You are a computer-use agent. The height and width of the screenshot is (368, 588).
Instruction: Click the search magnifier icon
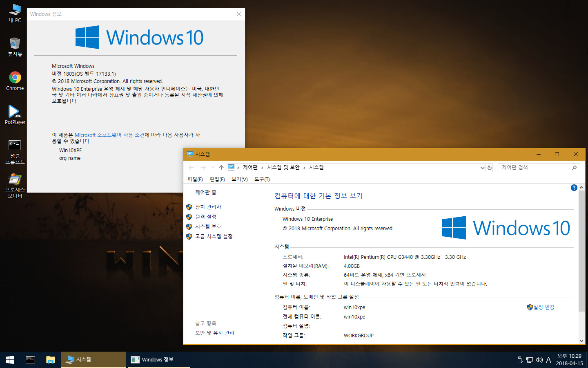click(574, 168)
